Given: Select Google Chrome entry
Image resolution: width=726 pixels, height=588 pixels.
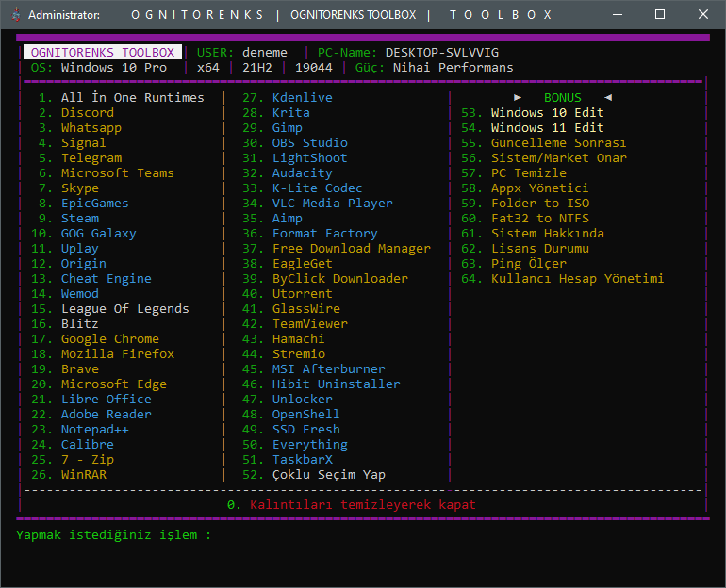Looking at the screenshot, I should (110, 339).
